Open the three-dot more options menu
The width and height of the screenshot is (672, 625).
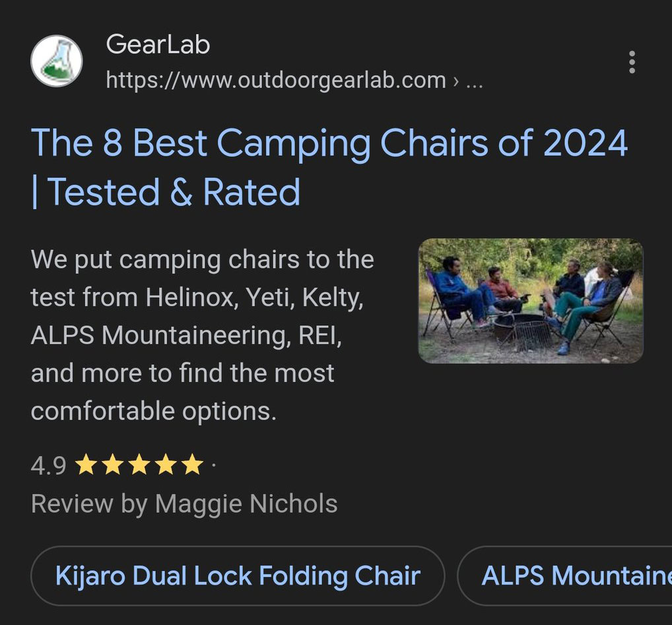pyautogui.click(x=632, y=62)
